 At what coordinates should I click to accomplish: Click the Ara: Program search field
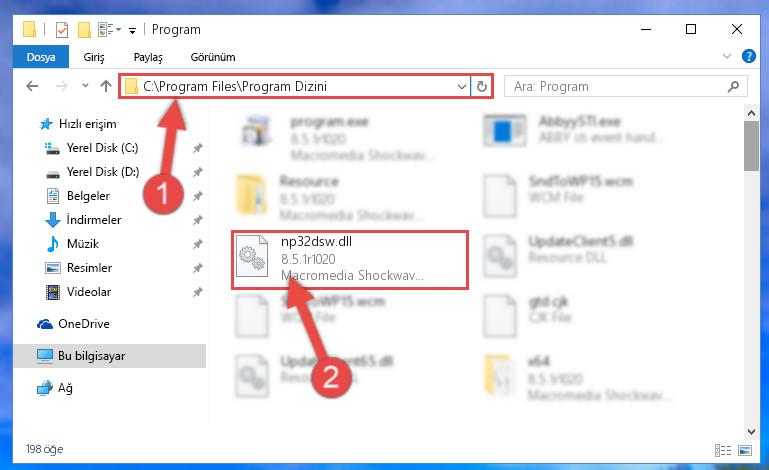(x=615, y=87)
